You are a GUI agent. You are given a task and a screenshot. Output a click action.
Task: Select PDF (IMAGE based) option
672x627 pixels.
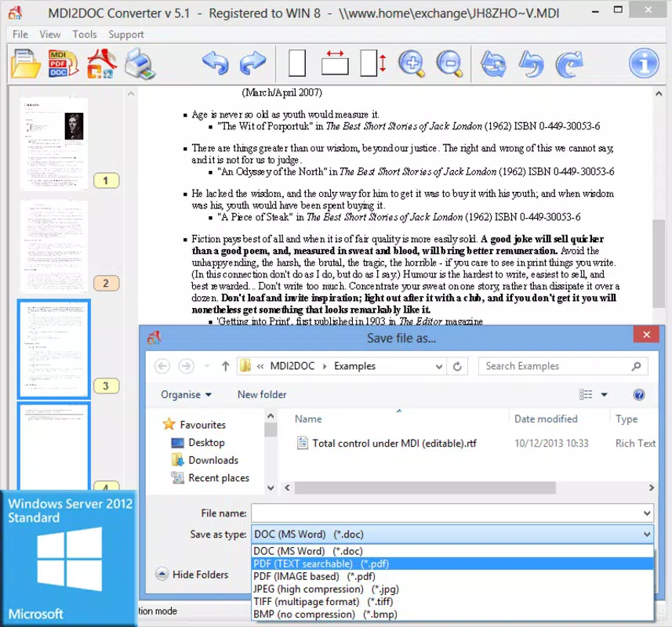(x=452, y=577)
